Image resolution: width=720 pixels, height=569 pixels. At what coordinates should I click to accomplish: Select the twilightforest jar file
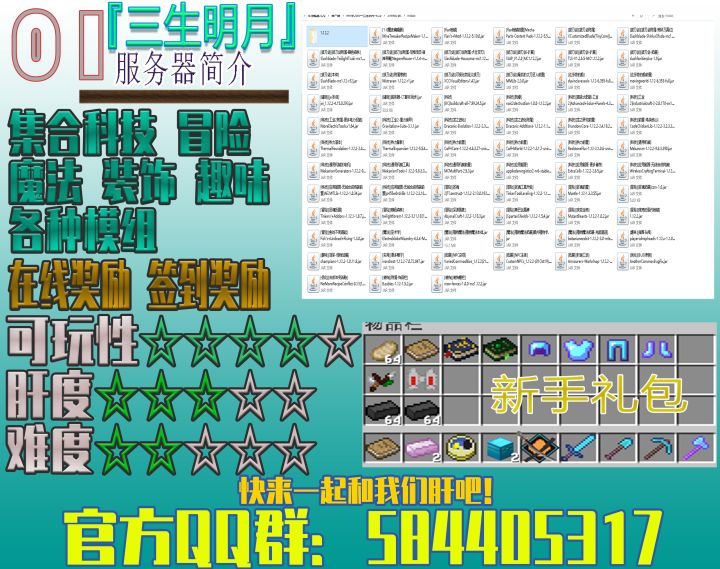click(399, 216)
